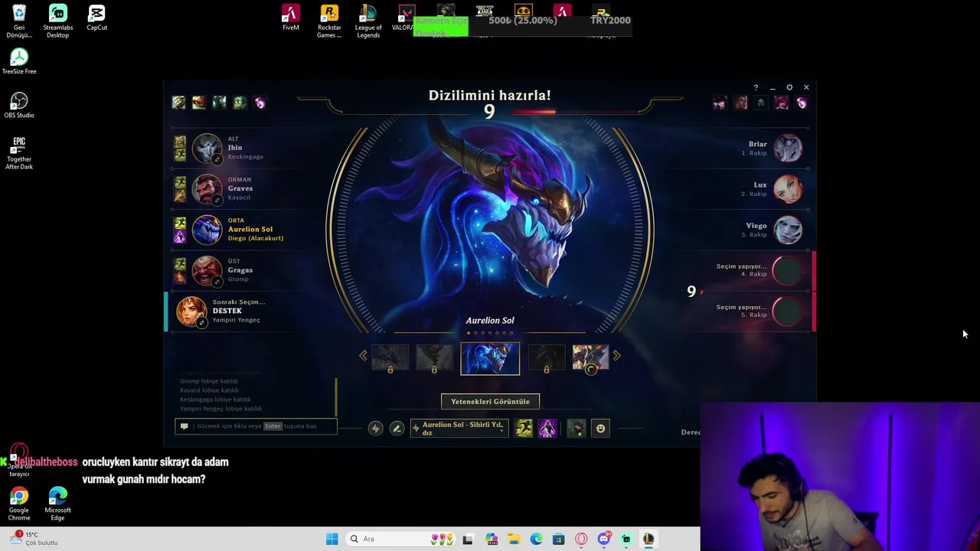Open Rockstar Games desktop shortcut
Image resolution: width=980 pixels, height=551 pixels.
pyautogui.click(x=329, y=21)
